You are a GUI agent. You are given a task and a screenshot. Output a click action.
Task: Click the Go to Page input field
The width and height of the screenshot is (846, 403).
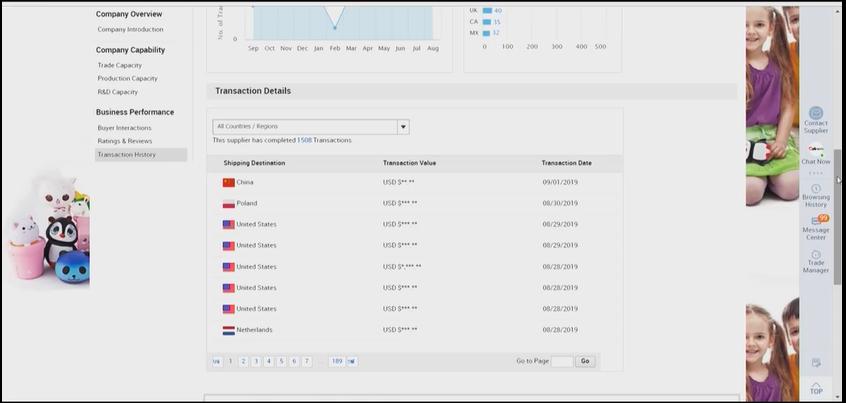562,361
